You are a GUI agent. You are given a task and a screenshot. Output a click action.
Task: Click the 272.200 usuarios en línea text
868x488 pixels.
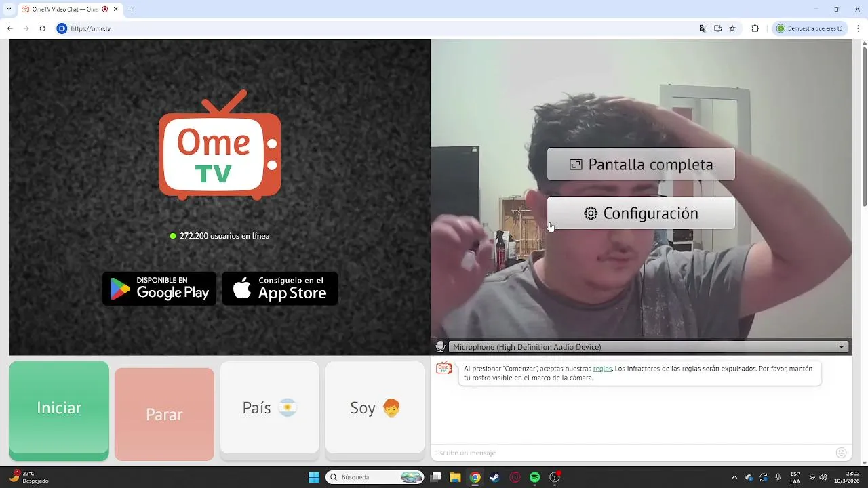pos(224,236)
